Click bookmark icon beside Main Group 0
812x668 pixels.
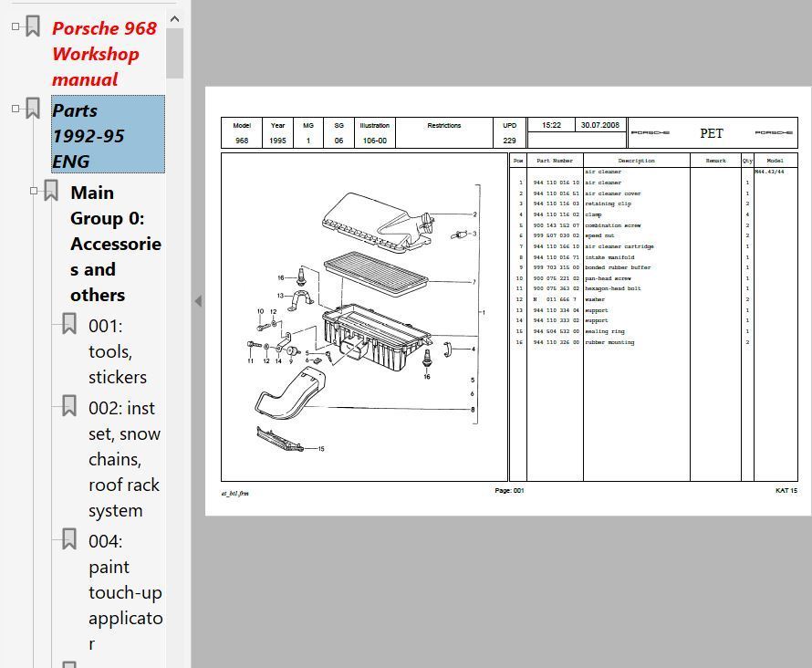coord(51,191)
